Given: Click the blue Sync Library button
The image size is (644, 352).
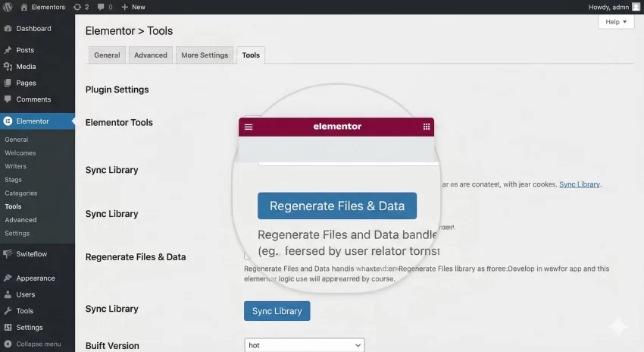Looking at the screenshot, I should [277, 311].
